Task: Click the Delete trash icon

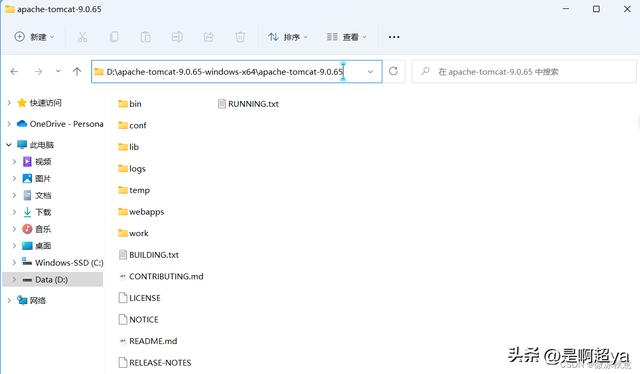Action: [240, 37]
